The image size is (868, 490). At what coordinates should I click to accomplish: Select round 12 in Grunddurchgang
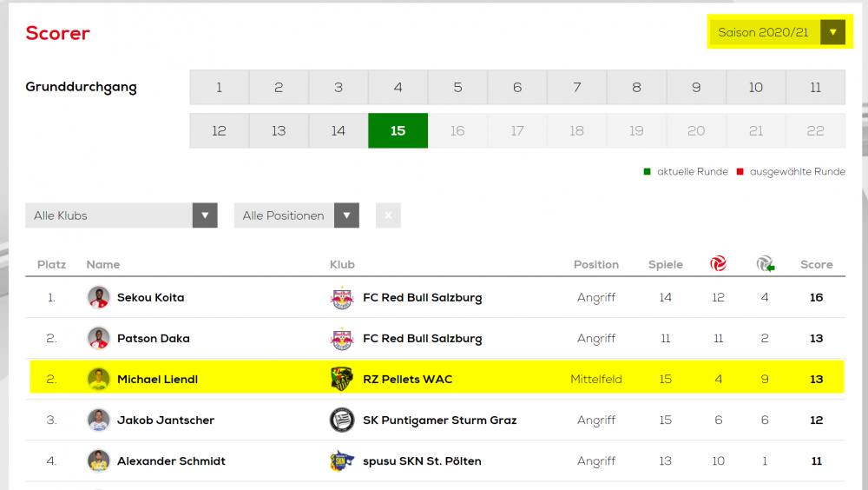click(220, 131)
